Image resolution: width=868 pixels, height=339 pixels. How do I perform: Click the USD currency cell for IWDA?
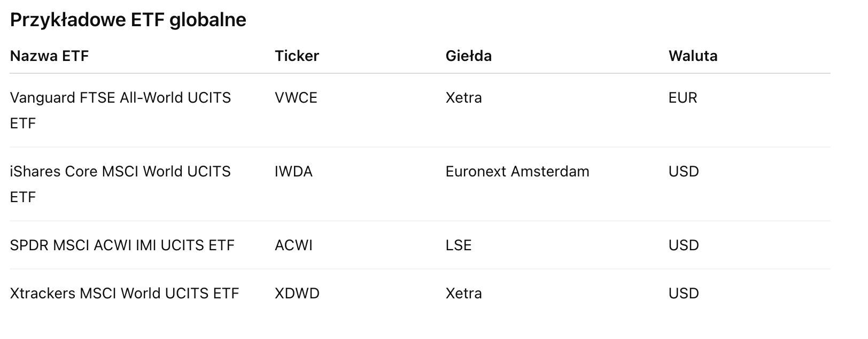pos(684,172)
